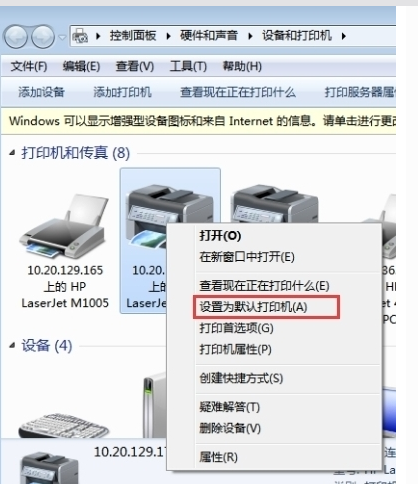Click the keyboard device icon

pyautogui.click(x=63, y=425)
